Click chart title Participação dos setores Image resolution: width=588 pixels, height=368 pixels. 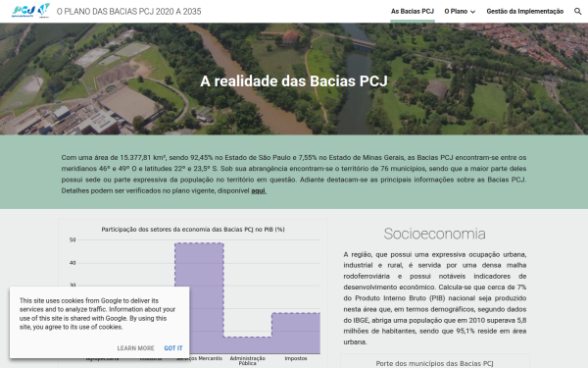193,229
